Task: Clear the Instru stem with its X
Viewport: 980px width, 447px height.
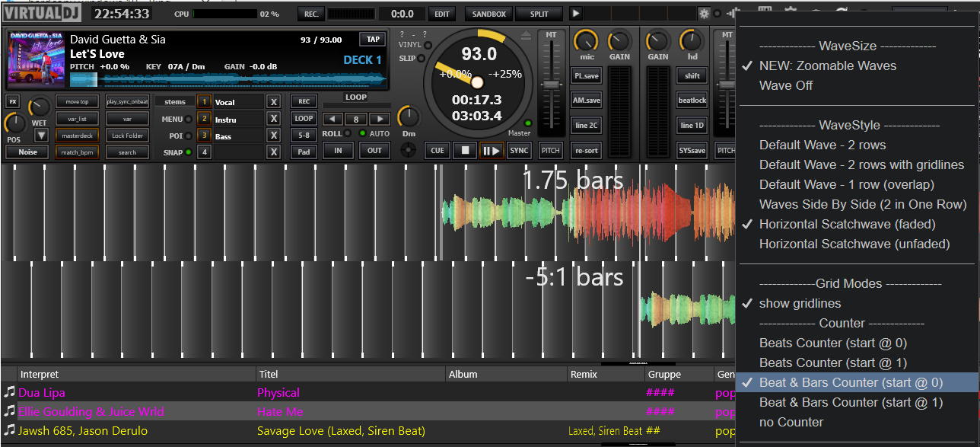Action: [x=274, y=119]
